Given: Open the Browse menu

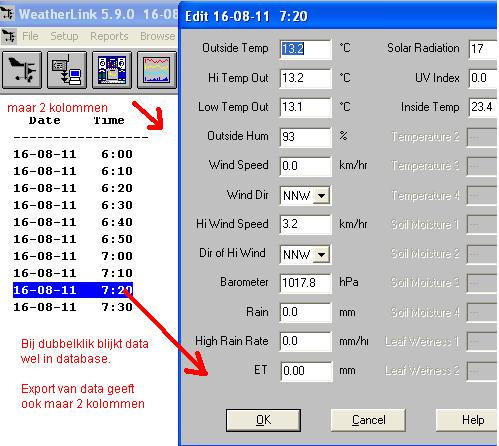Looking at the screenshot, I should coord(157,36).
